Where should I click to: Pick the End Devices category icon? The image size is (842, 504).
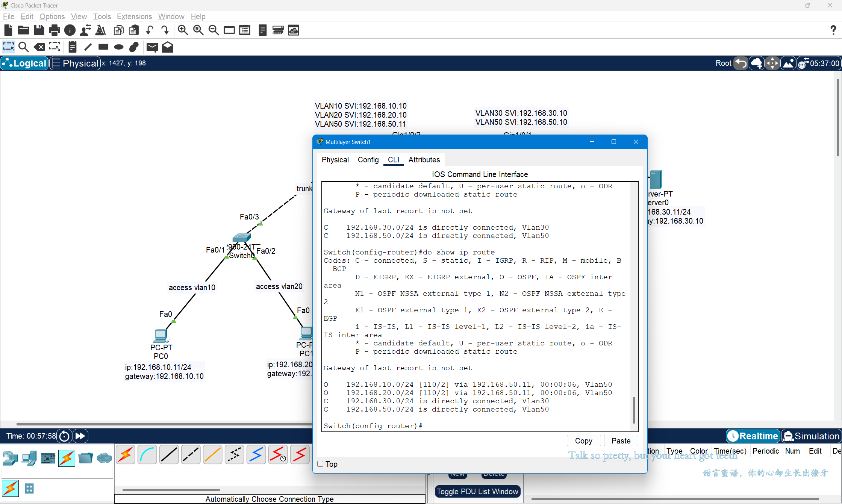pyautogui.click(x=29, y=458)
